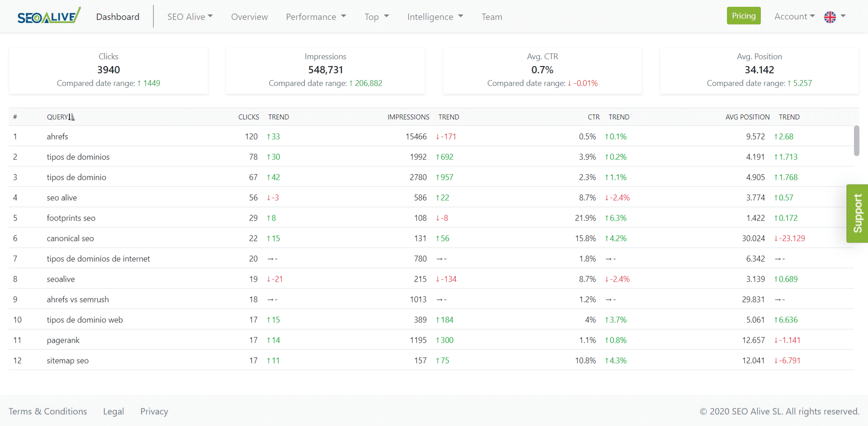Image resolution: width=868 pixels, height=426 pixels.
Task: Sort by the CLICKS column header
Action: pos(249,117)
